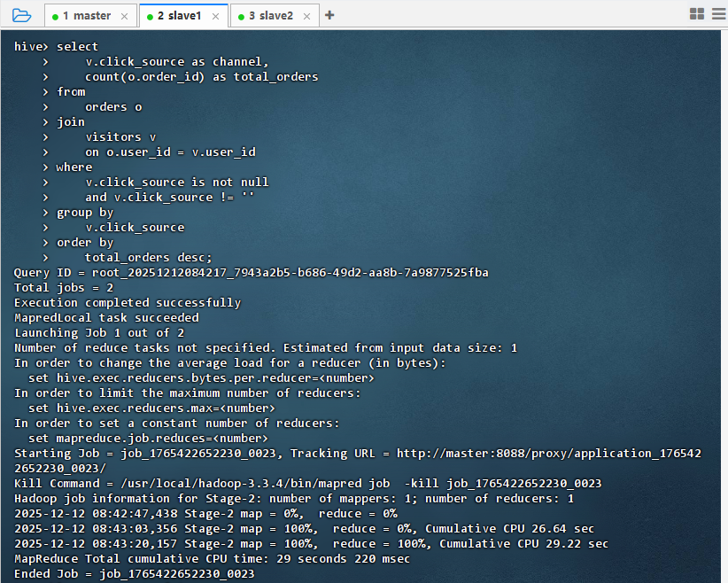Click 'Execution completed successfully' line

click(128, 303)
